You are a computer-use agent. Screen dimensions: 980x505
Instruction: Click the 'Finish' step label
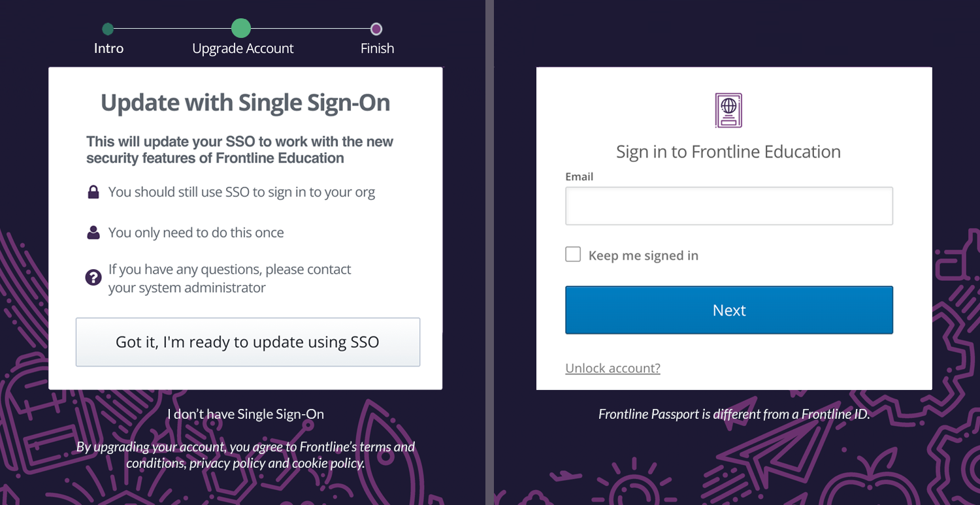(x=377, y=48)
